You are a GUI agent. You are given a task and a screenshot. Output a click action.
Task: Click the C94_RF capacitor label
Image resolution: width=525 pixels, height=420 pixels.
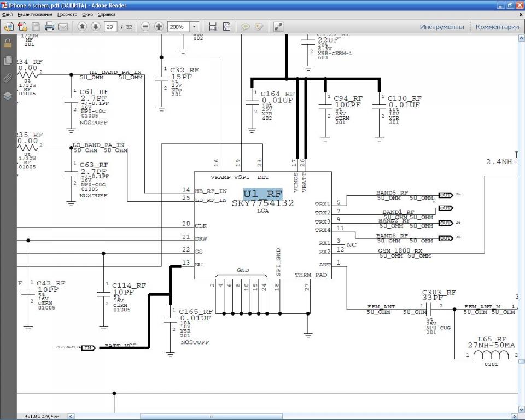click(x=348, y=98)
